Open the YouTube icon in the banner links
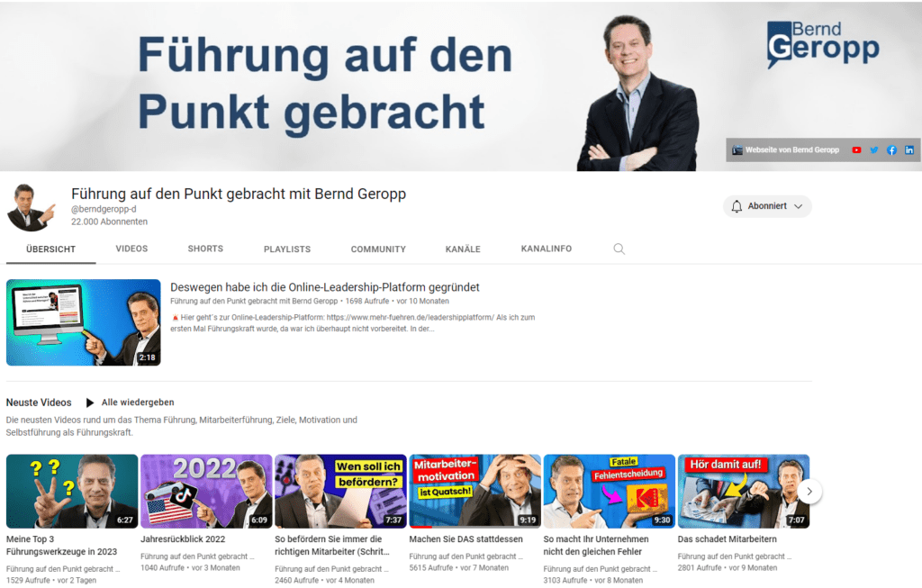 pos(856,150)
